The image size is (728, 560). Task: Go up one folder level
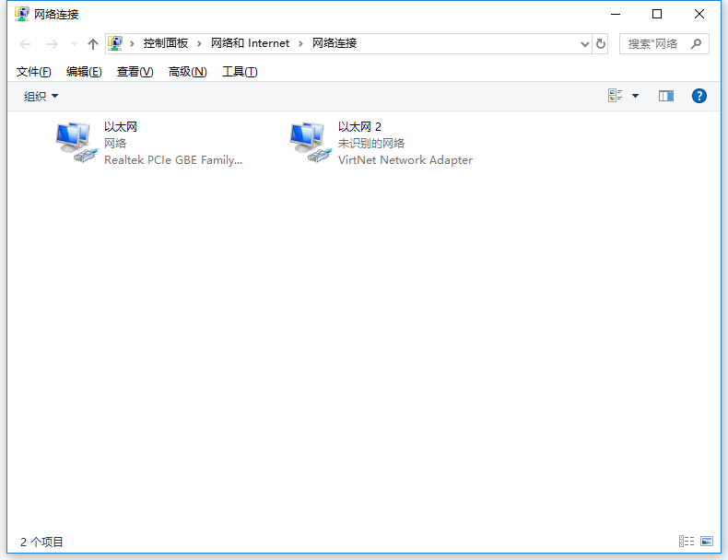[x=93, y=44]
